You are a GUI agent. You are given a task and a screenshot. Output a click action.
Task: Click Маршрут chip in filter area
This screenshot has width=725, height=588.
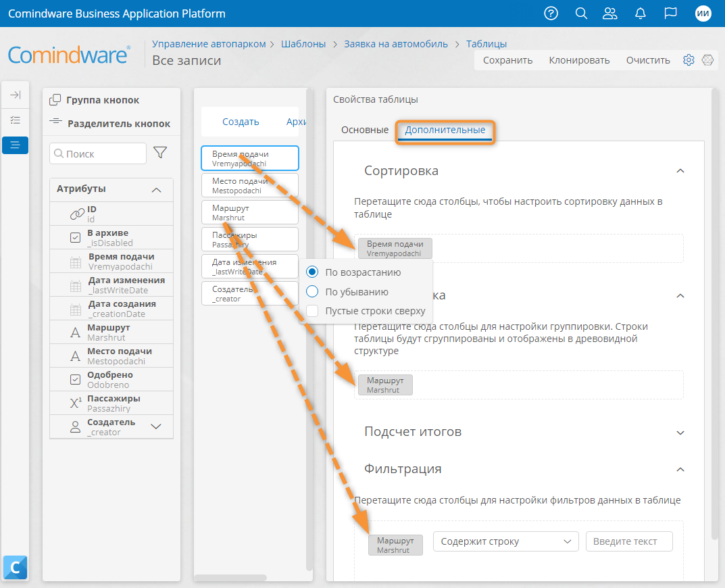(395, 545)
